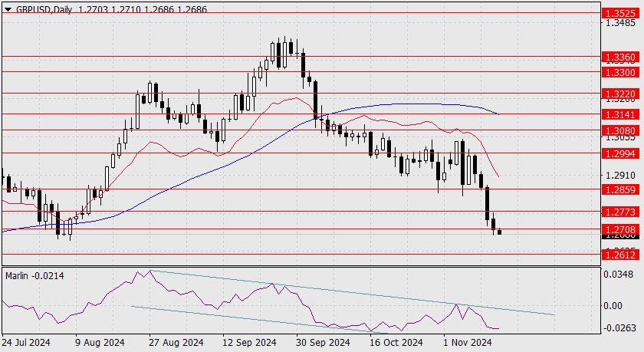This screenshot has height=352, width=644.
Task: Click the large black candle crossing 1.2859 level
Action: 487,204
